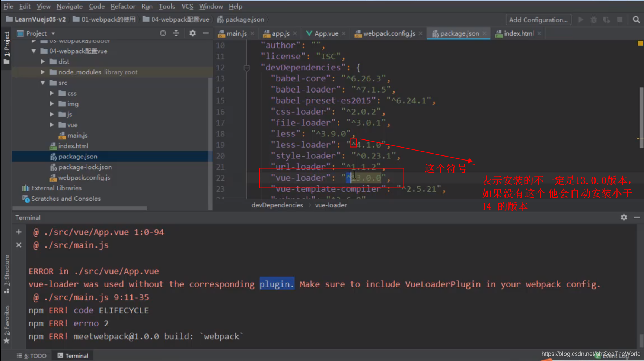Screen dimensions: 644x361
Task: Close the package.json editor tab
Action: pyautogui.click(x=484, y=33)
